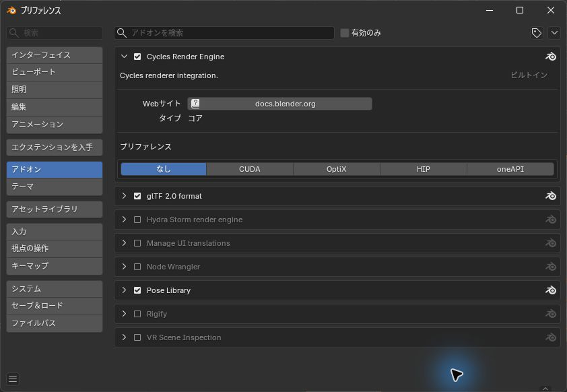
Task: Expand the glTF 2.0 format details
Action: tap(124, 196)
